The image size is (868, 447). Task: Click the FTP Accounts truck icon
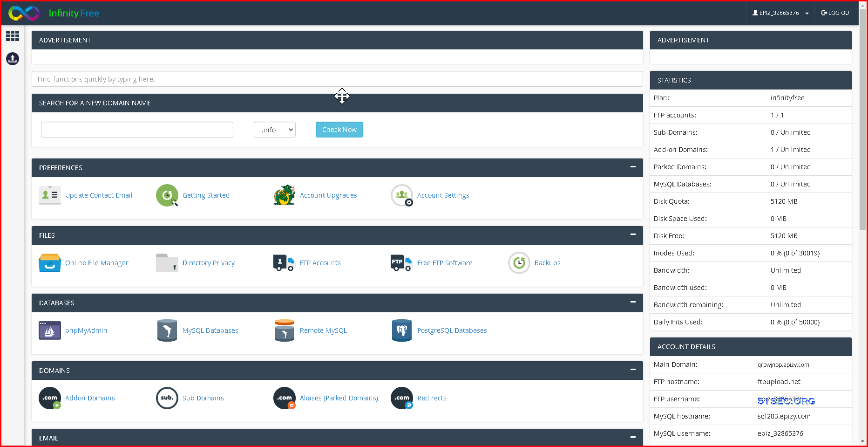click(284, 263)
